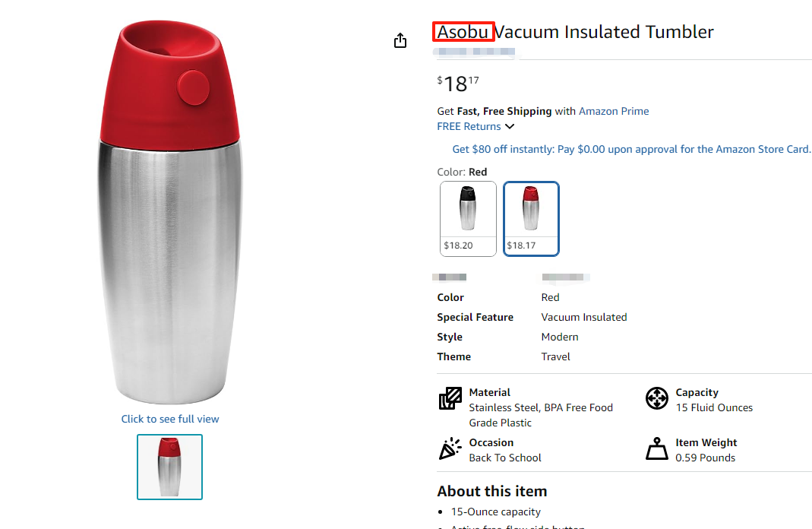Click the Material icon

point(450,399)
